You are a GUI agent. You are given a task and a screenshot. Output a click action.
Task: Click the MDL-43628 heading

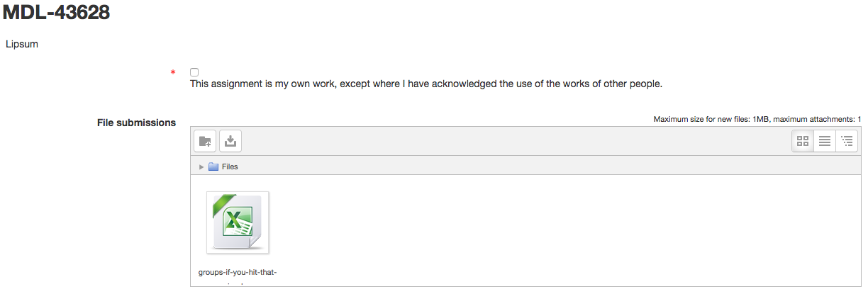pos(56,12)
